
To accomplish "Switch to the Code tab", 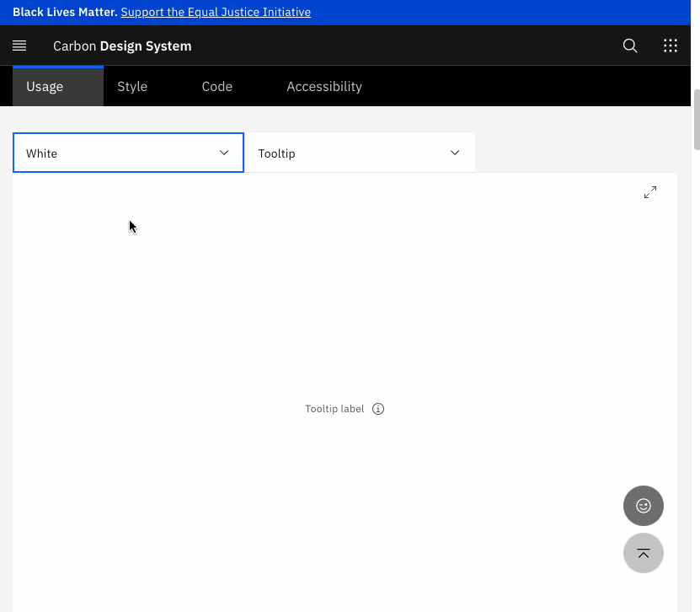I will tap(216, 86).
